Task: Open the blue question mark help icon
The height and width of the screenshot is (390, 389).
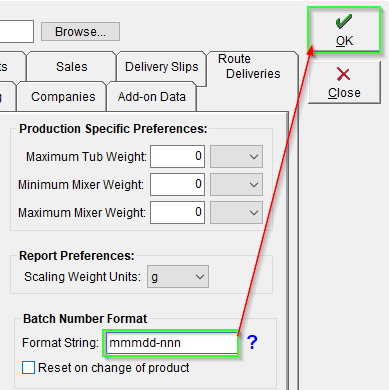Action: coord(252,342)
